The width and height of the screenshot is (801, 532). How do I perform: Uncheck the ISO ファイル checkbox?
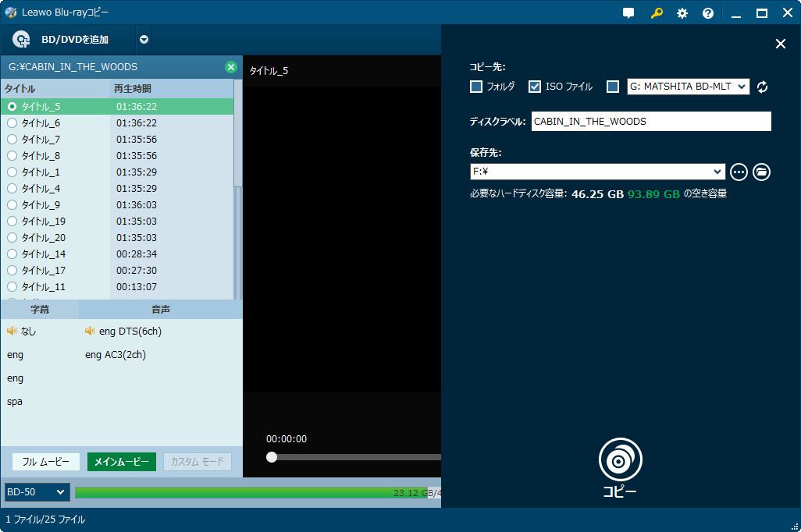(535, 87)
